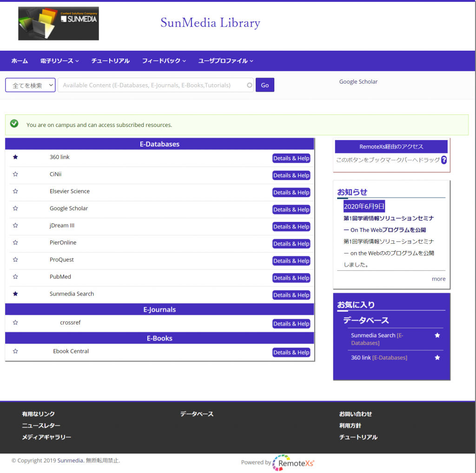Open the ニュースレター footer link
The width and height of the screenshot is (476, 473).
tap(41, 425)
